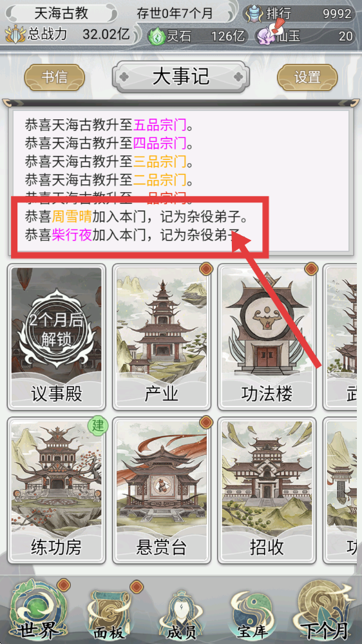Tap the 总战力 power emblem icon

click(x=15, y=35)
